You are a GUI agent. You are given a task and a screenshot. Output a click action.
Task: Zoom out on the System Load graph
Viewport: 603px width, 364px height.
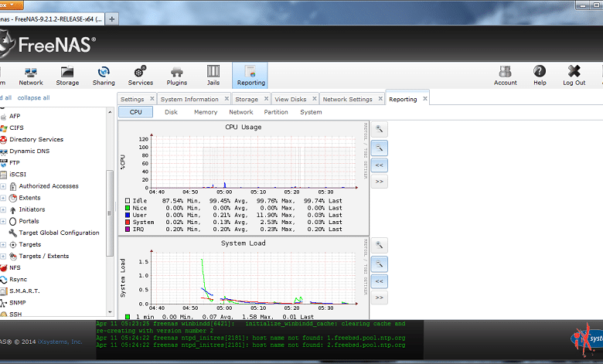(379, 264)
